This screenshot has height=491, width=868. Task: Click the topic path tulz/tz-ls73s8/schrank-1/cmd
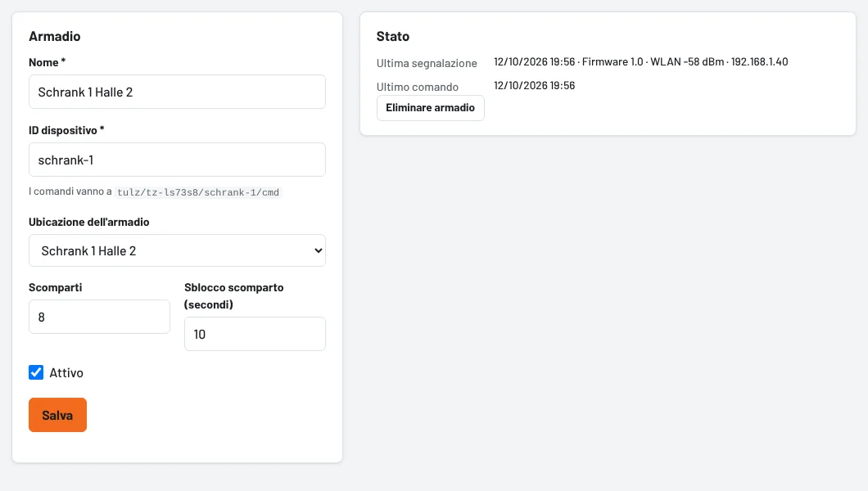198,192
